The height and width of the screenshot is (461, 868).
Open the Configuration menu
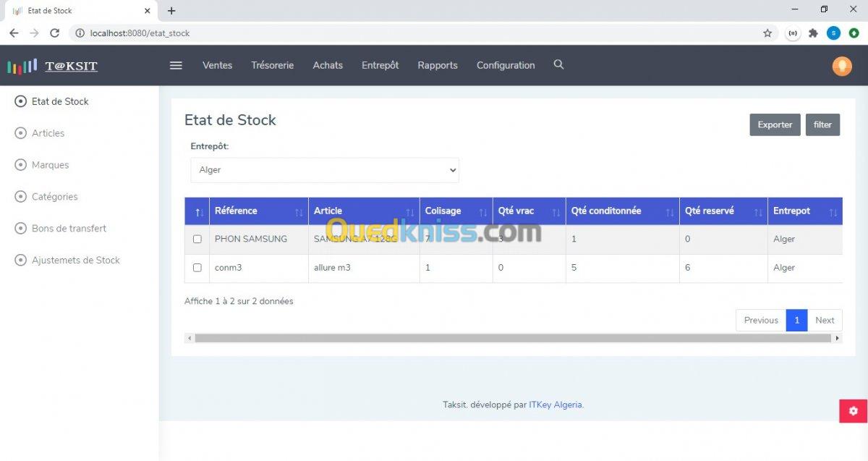click(506, 65)
